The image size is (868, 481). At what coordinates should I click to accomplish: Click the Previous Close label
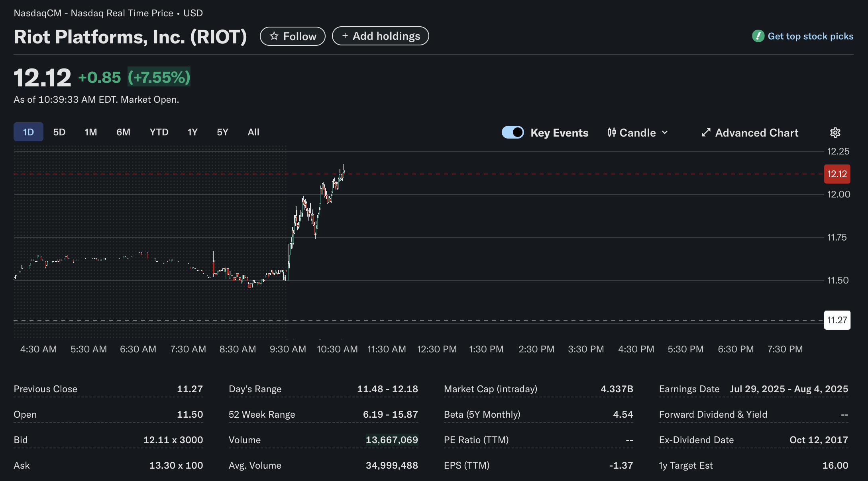(45, 389)
